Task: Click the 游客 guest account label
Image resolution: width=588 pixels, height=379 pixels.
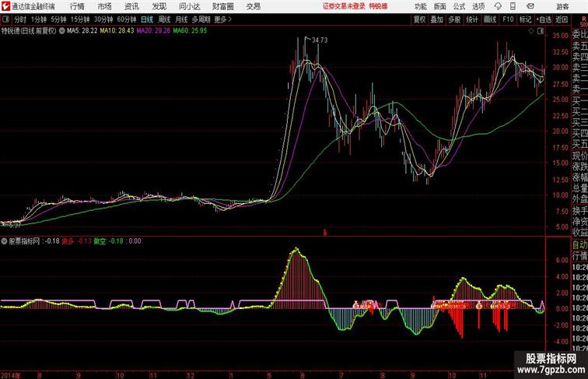Action: [x=562, y=6]
